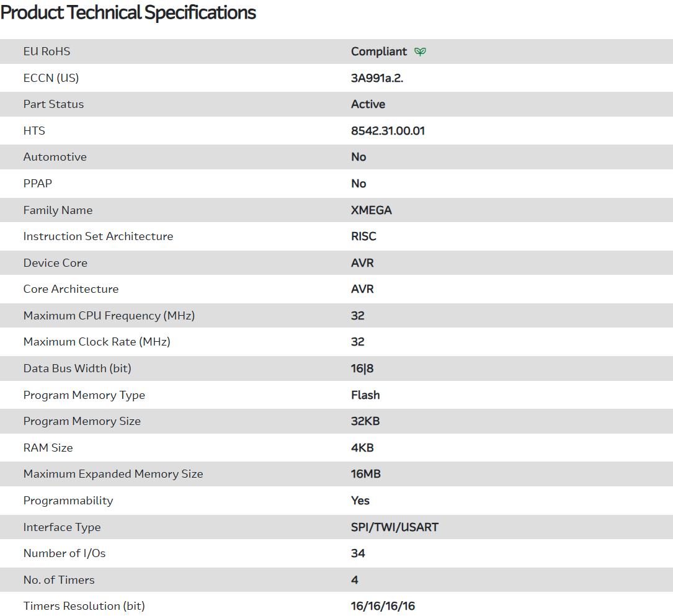Click the Family Name value XMEGA
This screenshot has width=673, height=616.
click(x=371, y=210)
